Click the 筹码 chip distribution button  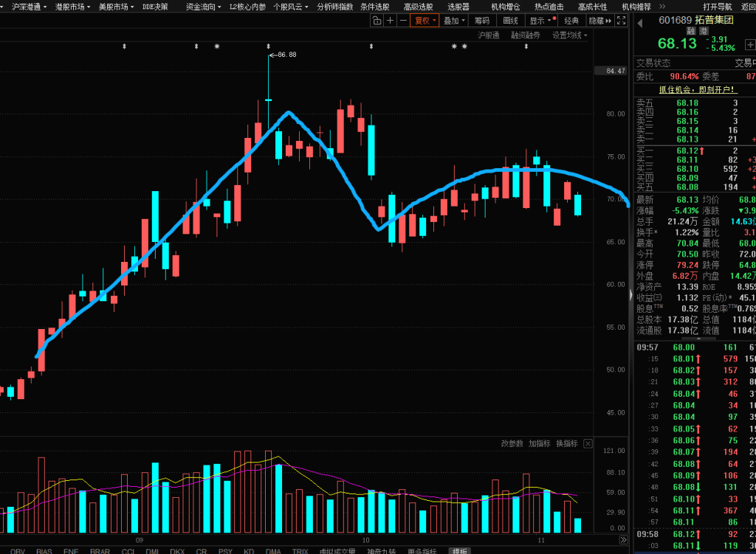[x=481, y=21]
